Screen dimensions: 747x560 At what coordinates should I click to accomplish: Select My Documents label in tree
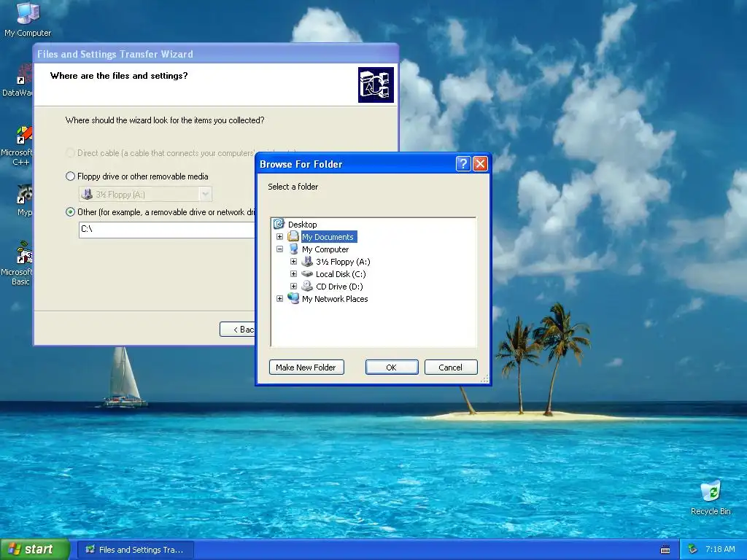point(328,237)
